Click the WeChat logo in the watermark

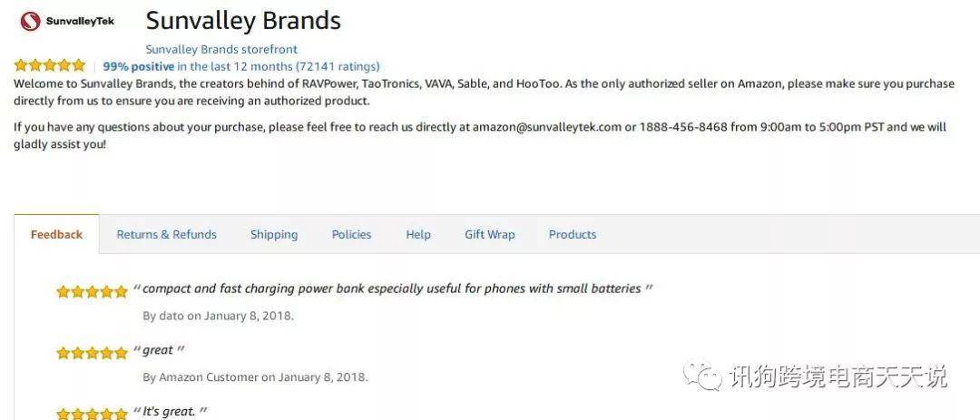702,376
